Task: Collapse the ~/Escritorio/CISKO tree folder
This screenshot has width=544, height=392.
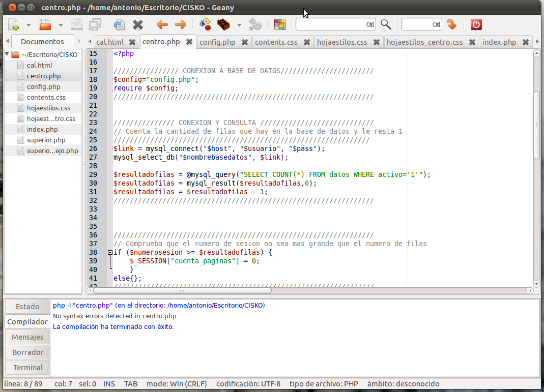Action: click(7, 54)
